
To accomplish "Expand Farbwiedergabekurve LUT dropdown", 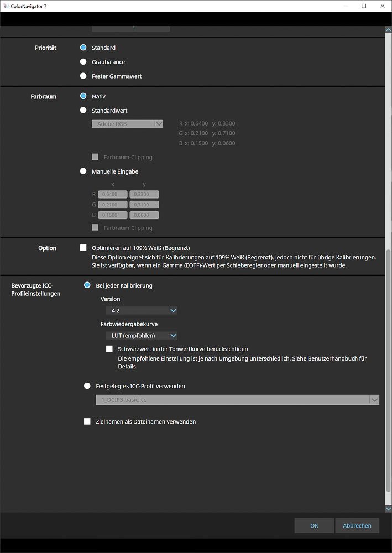I will tap(142, 336).
